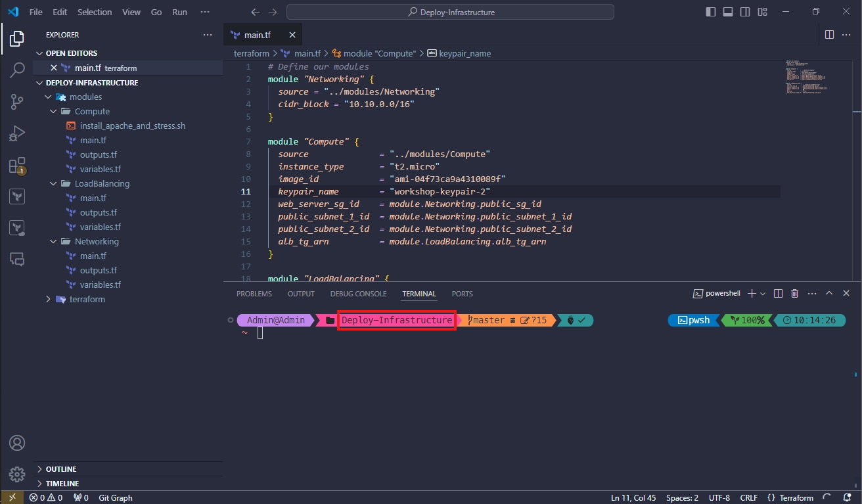Open the Go menu
862x504 pixels.
coord(156,12)
